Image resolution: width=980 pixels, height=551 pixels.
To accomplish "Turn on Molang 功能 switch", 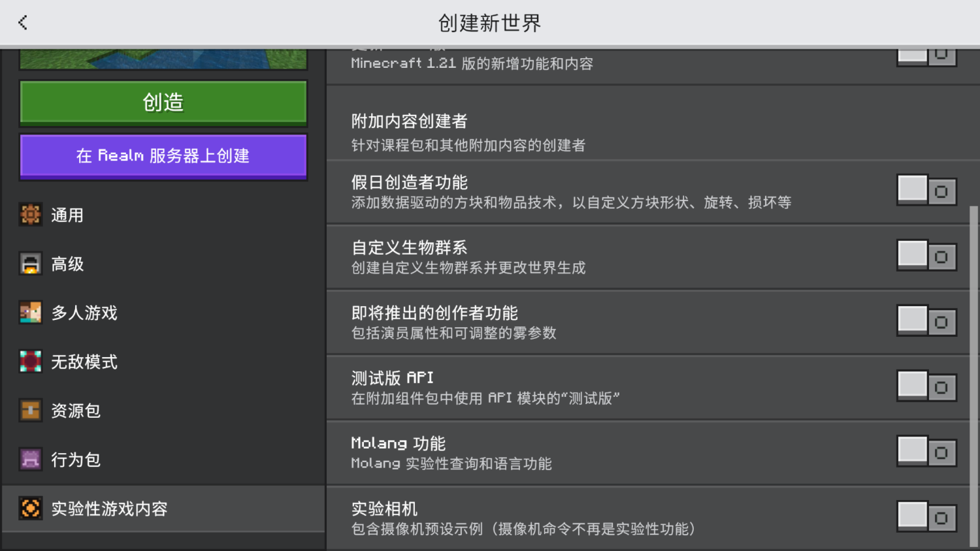I will pyautogui.click(x=926, y=452).
